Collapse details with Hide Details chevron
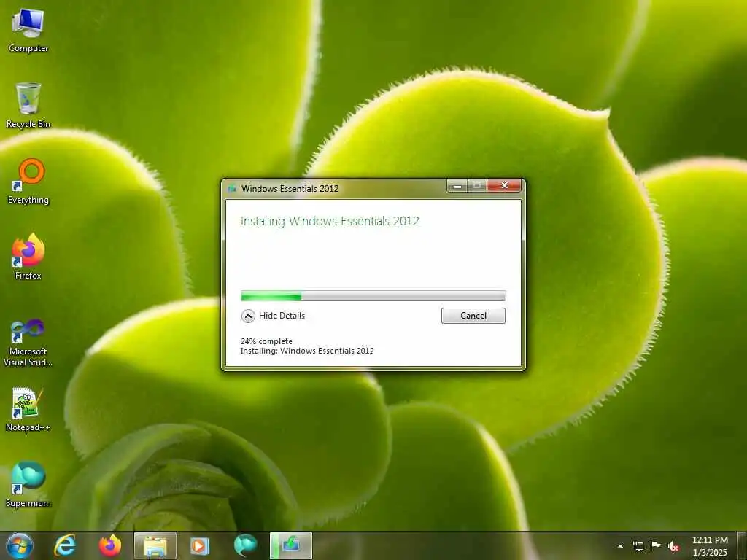747x560 pixels. 248,316
